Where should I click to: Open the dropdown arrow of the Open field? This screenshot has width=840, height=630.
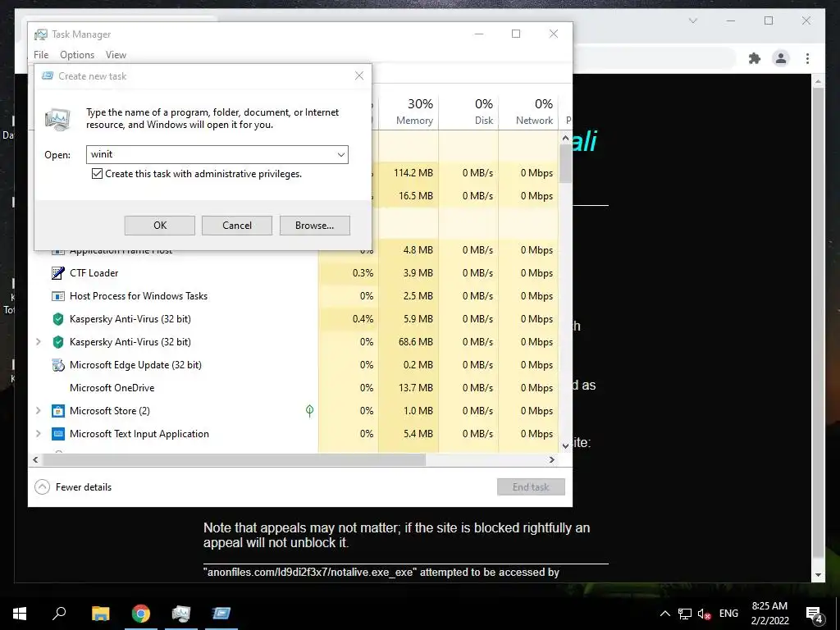[x=340, y=155]
